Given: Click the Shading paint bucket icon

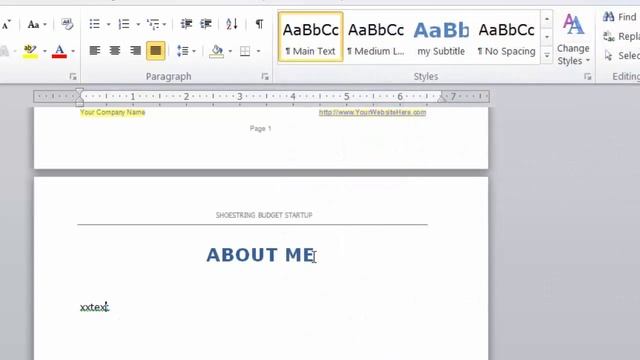Looking at the screenshot, I should pyautogui.click(x=217, y=51).
